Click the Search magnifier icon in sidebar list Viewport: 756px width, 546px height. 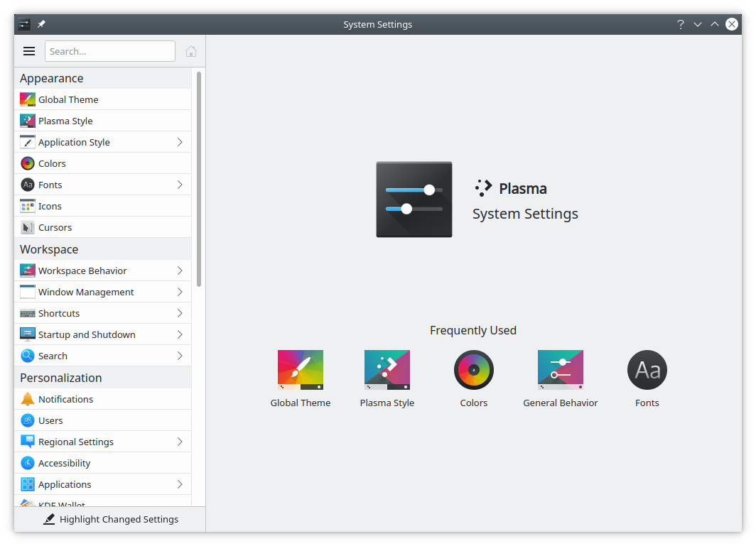pyautogui.click(x=28, y=356)
